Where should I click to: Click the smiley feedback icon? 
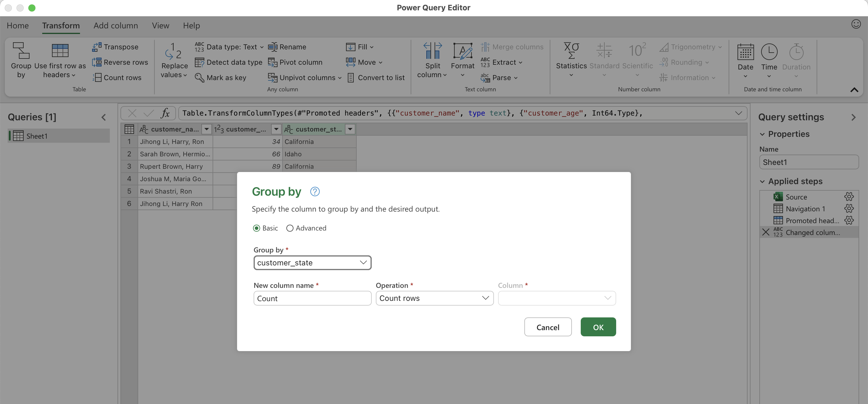(x=856, y=24)
